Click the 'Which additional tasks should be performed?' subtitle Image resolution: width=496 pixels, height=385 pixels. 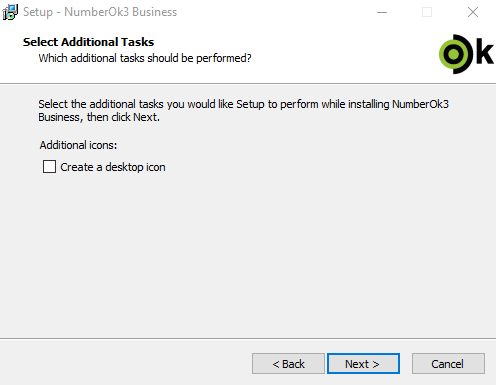[145, 58]
